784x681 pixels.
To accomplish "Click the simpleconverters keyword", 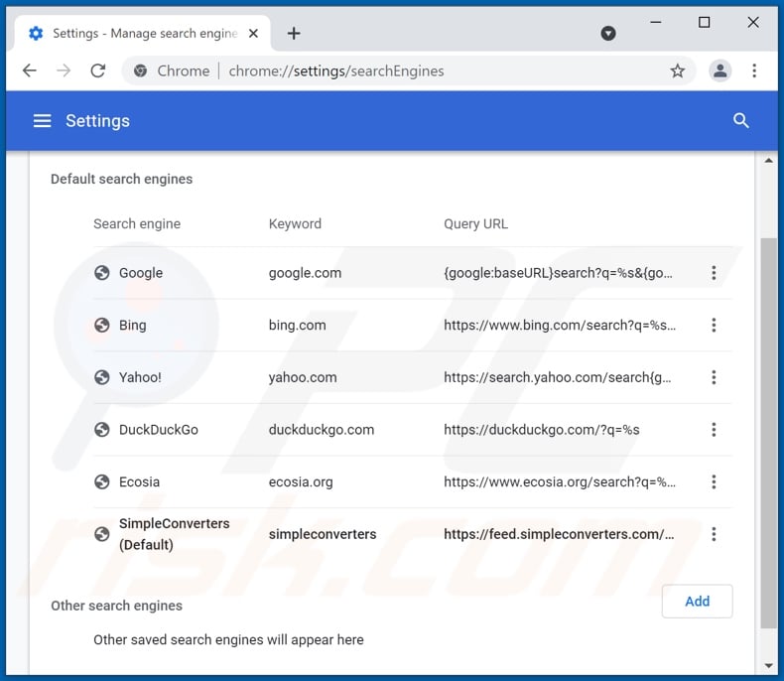I will point(322,534).
